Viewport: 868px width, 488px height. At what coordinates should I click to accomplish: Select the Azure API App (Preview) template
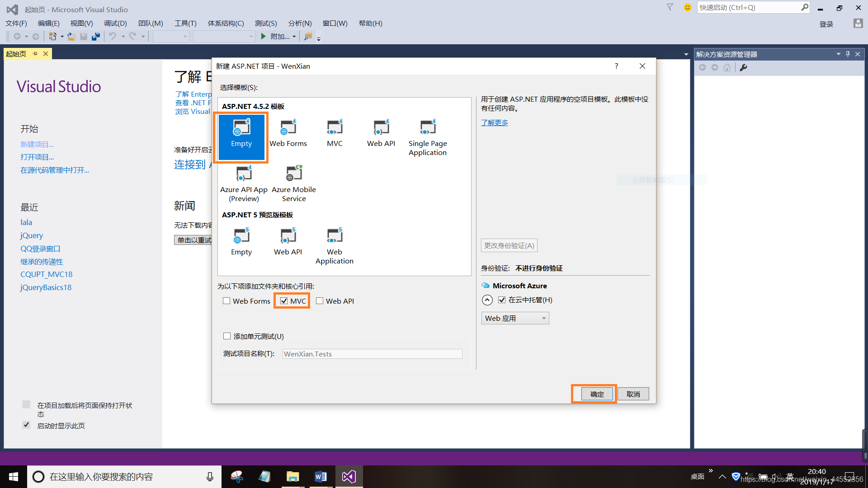pyautogui.click(x=244, y=183)
